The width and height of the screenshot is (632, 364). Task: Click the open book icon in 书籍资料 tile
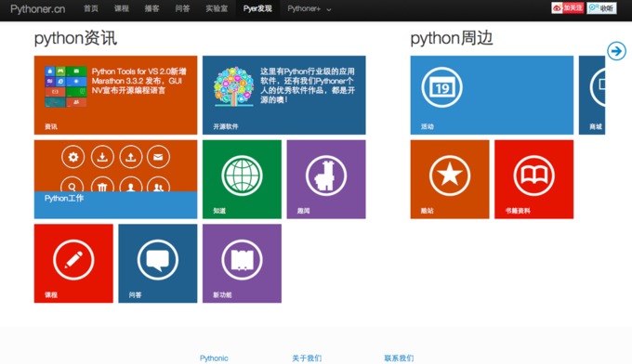[x=533, y=175]
